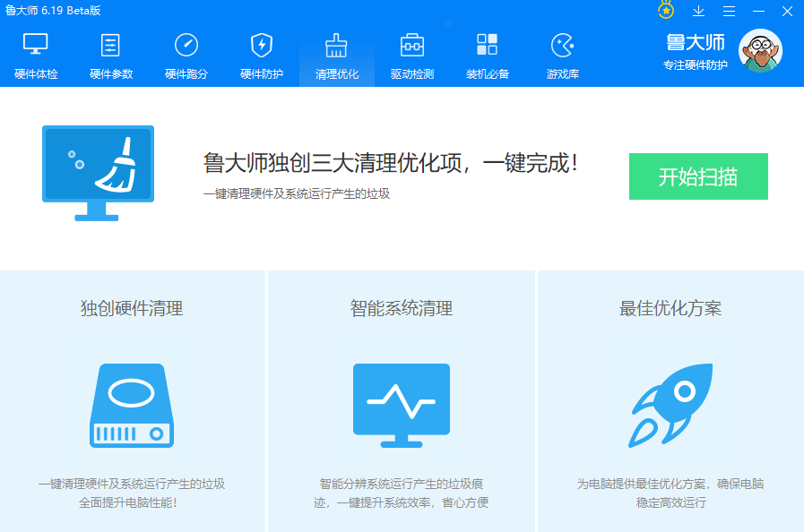Click the 独创硬件清理 heading
This screenshot has width=804, height=532.
pos(132,308)
